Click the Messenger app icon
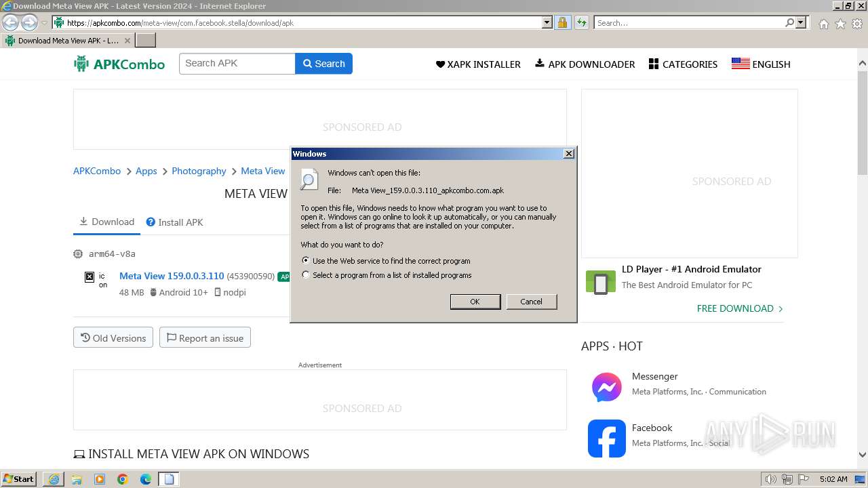 [606, 387]
